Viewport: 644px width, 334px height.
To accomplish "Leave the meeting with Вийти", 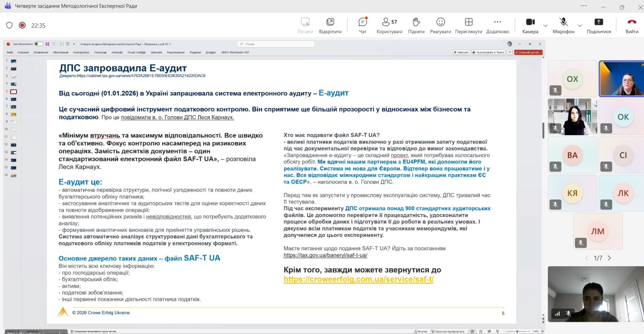I will point(632,25).
